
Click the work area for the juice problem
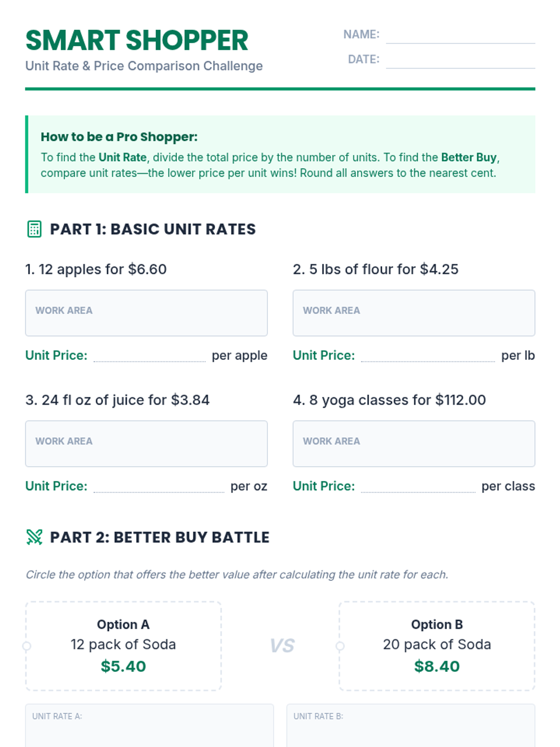coord(146,444)
